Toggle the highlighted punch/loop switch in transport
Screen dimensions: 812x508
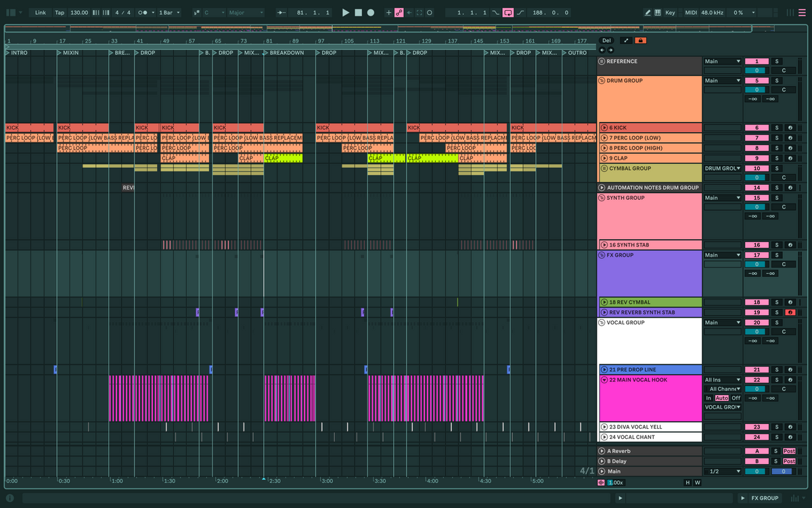pos(507,12)
